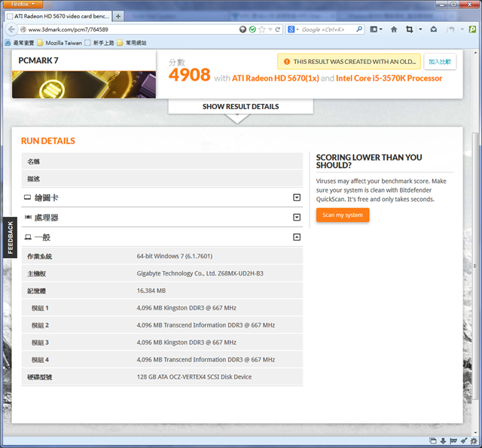Open the bookmarks button dropdown arrow
482x448 pixels.
[381, 29]
